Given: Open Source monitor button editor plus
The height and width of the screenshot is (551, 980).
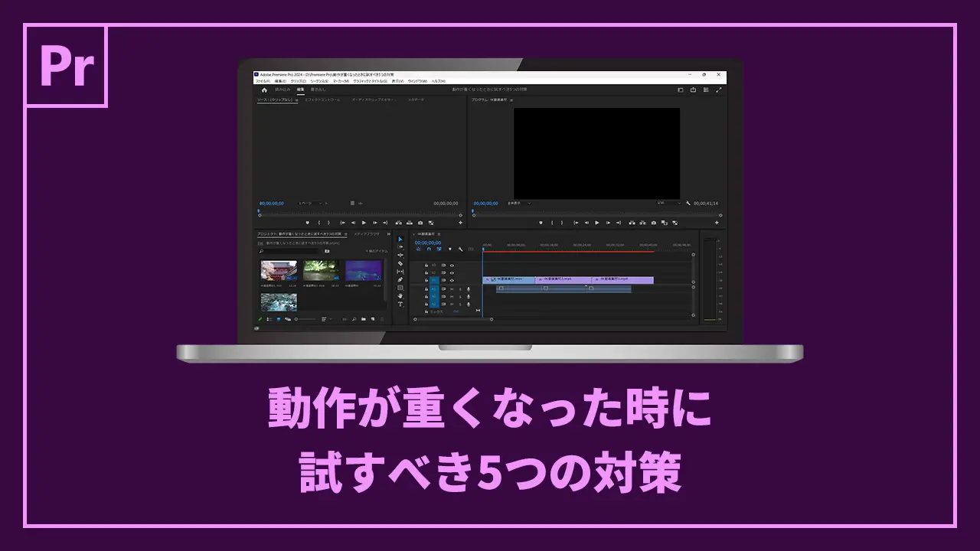Looking at the screenshot, I should pyautogui.click(x=460, y=223).
